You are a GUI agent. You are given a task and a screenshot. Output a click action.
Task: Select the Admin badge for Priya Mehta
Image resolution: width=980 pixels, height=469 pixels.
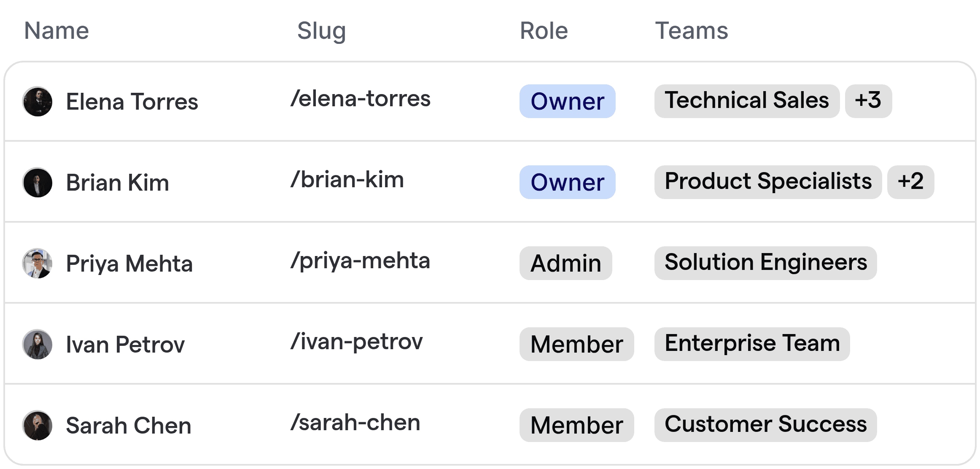point(565,263)
